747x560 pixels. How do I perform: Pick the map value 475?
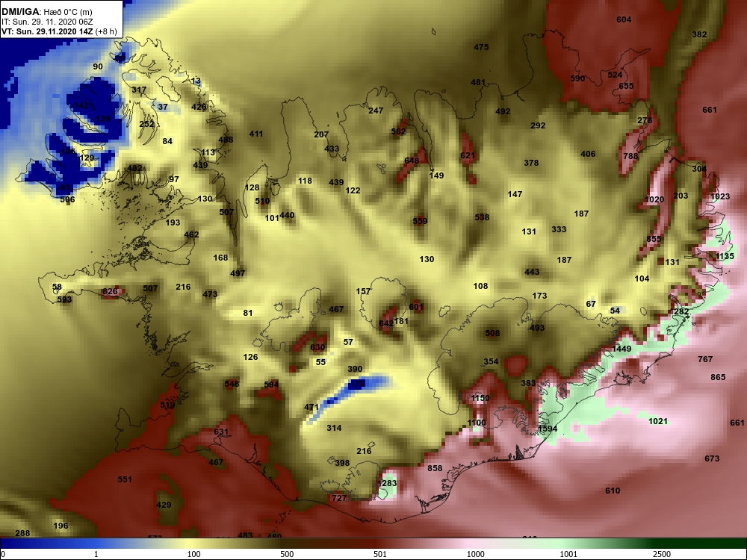pyautogui.click(x=480, y=47)
